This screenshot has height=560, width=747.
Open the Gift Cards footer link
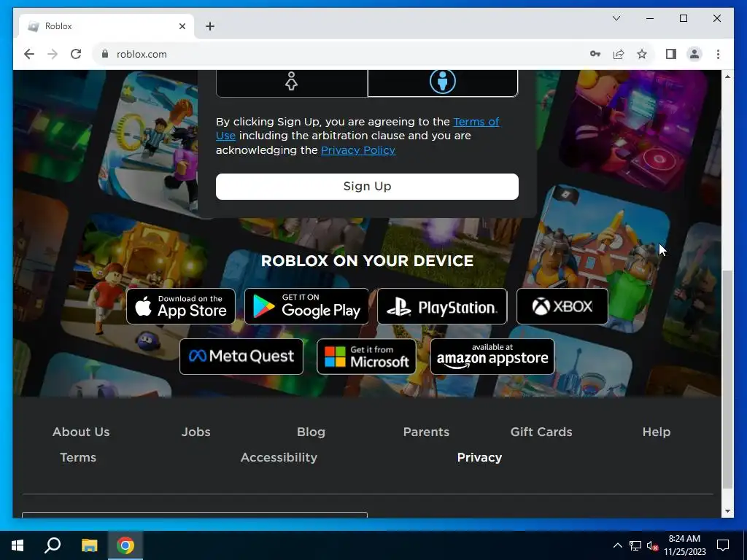(541, 432)
